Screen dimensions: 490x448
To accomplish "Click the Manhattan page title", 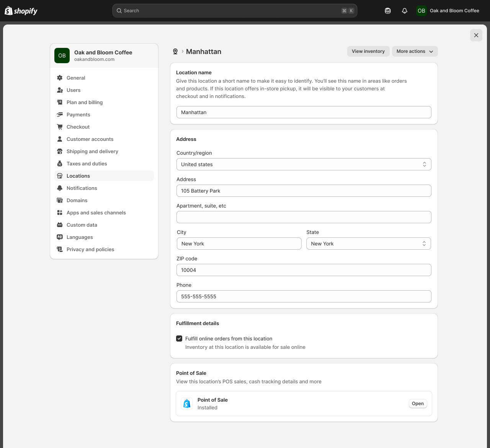I will tap(204, 52).
